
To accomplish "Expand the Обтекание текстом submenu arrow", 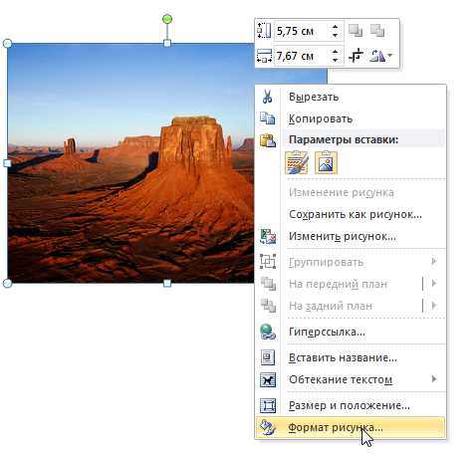I will click(434, 378).
